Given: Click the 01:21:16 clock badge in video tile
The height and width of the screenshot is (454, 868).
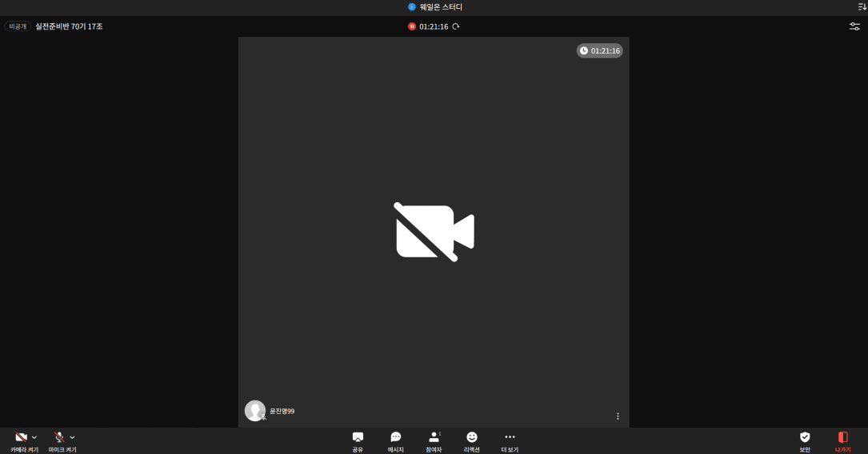Looking at the screenshot, I should point(599,51).
